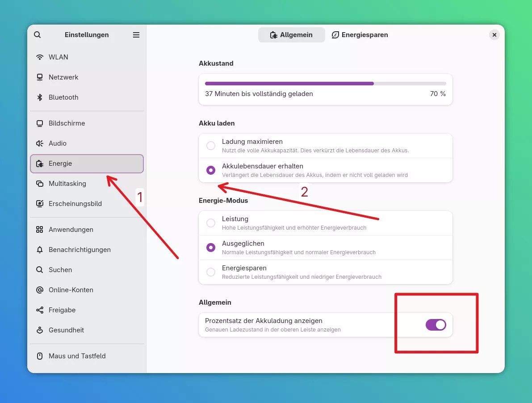
Task: Toggle Prozentsatz der Akkuladung anzeigen switch
Action: point(436,325)
